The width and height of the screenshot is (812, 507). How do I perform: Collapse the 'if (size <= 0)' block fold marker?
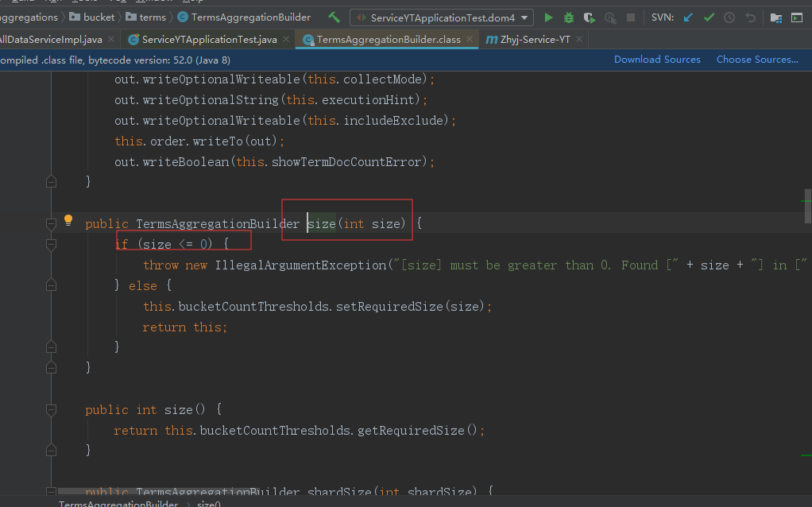[51, 245]
